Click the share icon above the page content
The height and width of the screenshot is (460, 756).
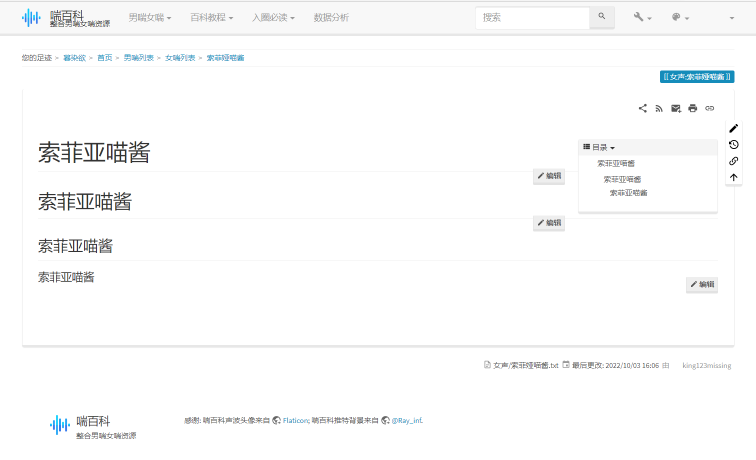643,108
